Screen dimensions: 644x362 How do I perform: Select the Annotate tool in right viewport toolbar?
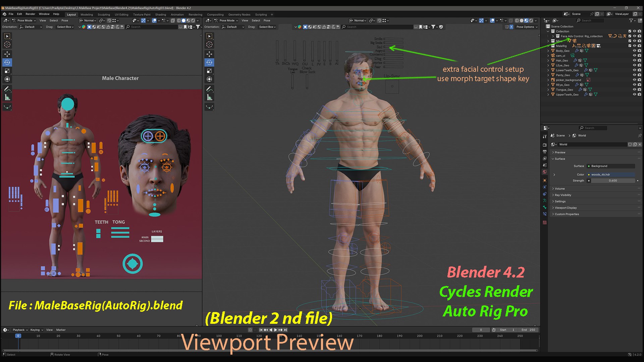click(x=209, y=89)
